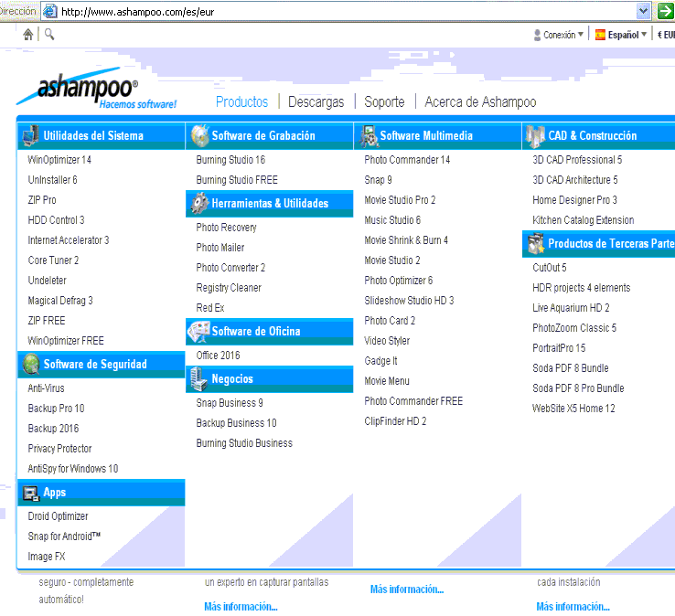
Task: Click the Software de Grabación disc icon
Action: pos(199,135)
